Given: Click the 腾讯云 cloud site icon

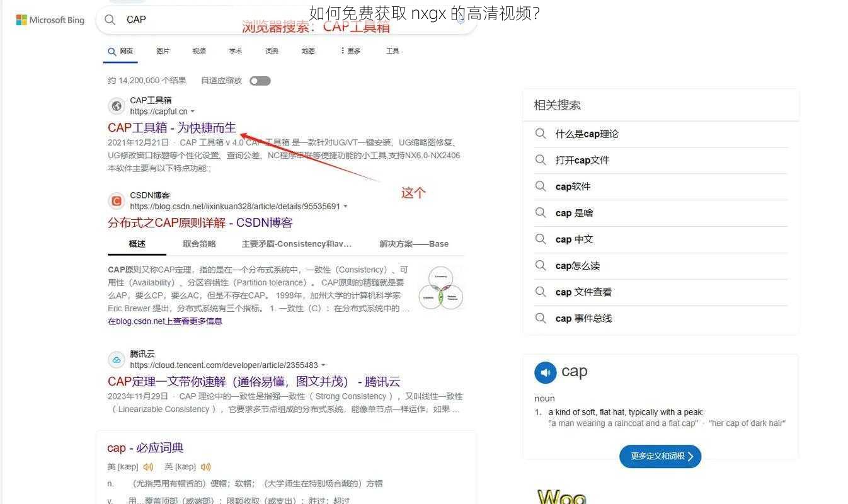Looking at the screenshot, I should tap(116, 360).
